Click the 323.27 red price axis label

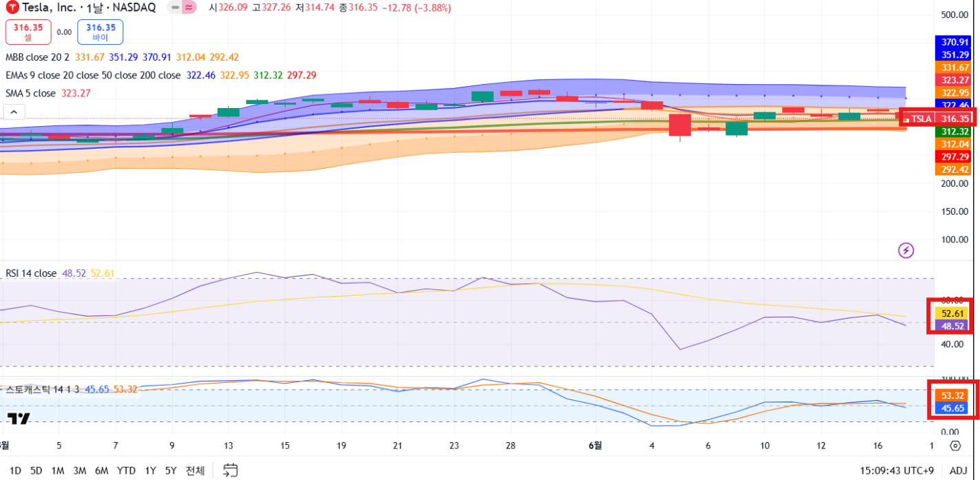pyautogui.click(x=955, y=80)
